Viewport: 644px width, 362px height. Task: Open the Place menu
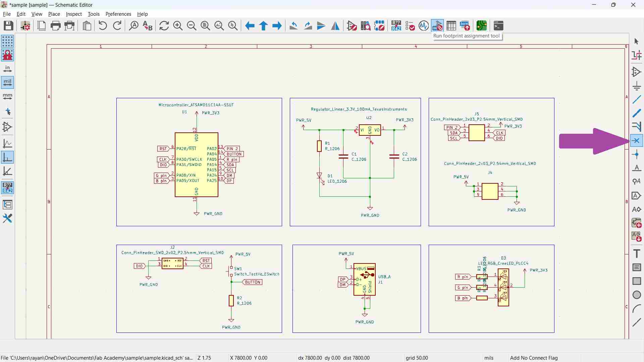[54, 14]
